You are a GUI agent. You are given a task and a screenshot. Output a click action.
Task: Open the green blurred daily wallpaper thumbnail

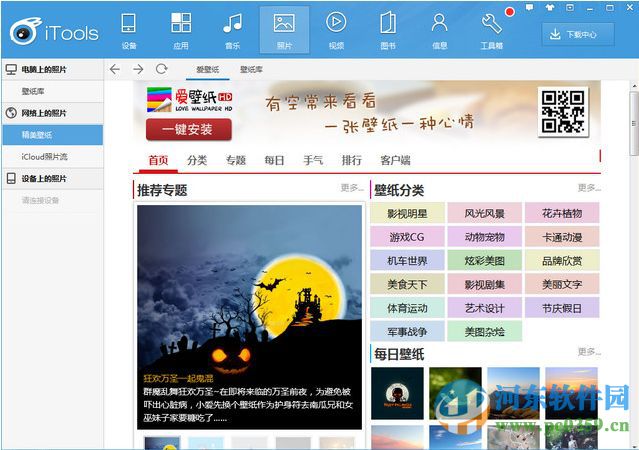[455, 393]
